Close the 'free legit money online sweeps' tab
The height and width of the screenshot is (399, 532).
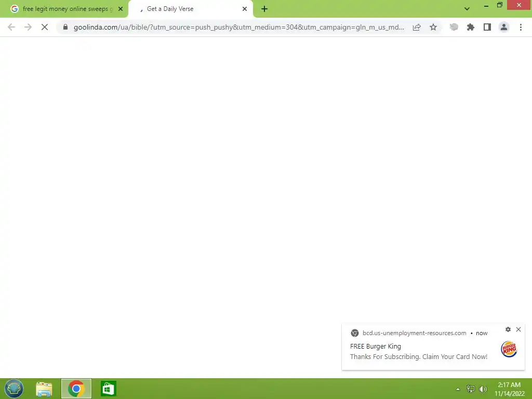coord(121,9)
